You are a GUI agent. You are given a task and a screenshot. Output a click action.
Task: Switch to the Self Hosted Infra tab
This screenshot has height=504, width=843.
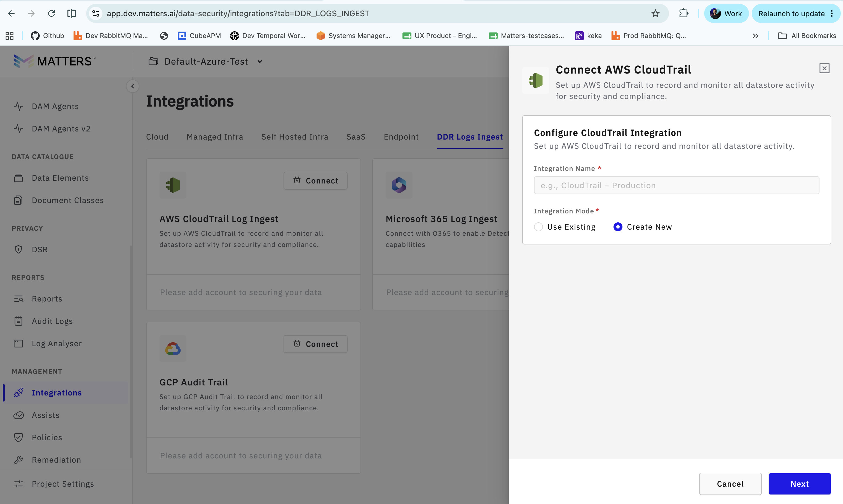(x=295, y=137)
